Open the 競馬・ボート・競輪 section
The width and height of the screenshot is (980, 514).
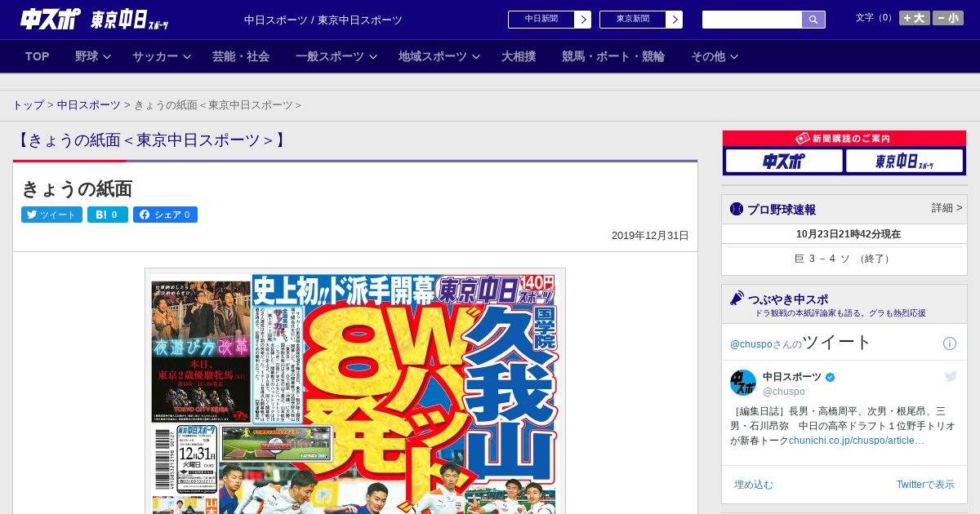(613, 56)
